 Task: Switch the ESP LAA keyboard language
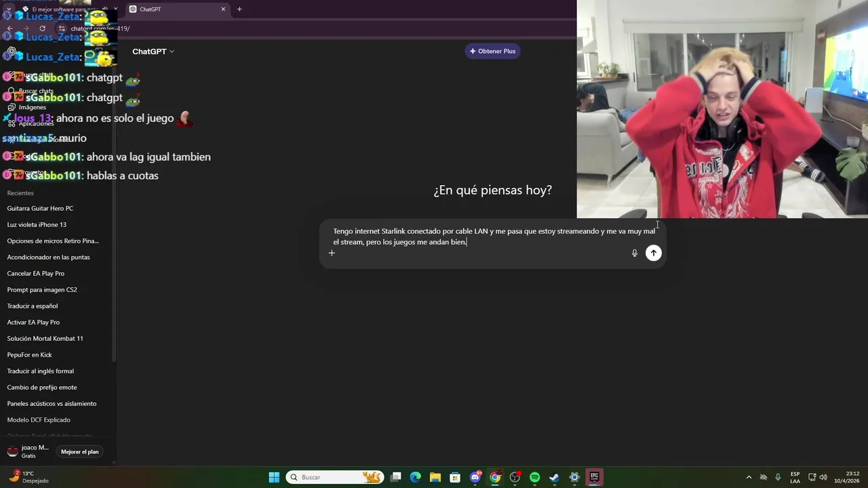tap(795, 477)
